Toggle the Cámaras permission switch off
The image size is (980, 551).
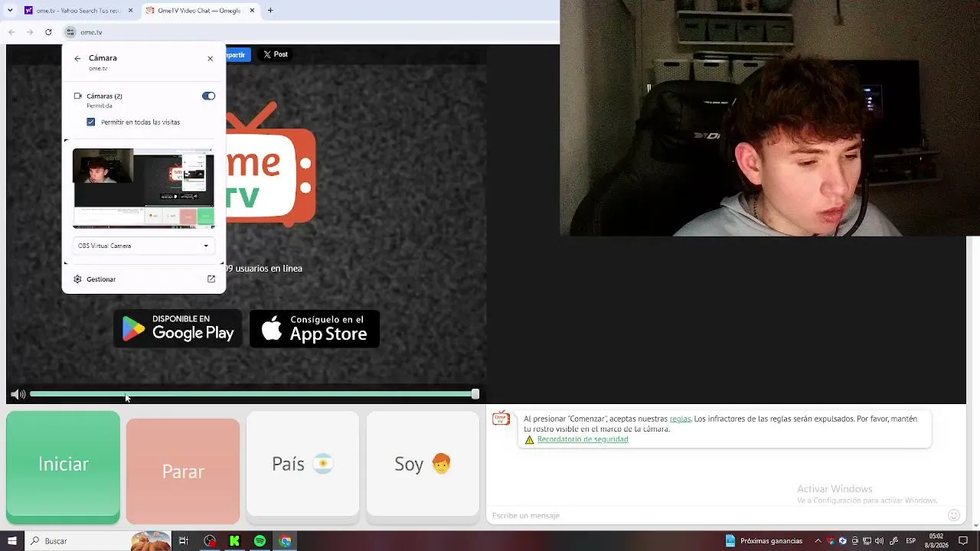[x=208, y=96]
